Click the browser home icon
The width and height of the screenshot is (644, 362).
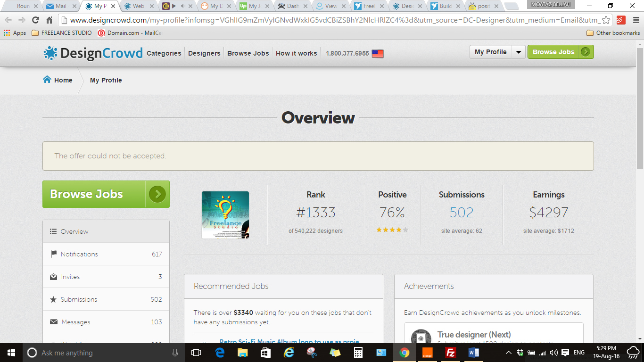(49, 20)
